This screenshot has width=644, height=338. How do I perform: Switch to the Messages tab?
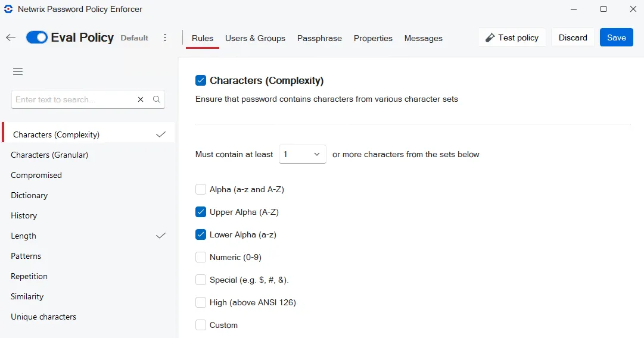tap(424, 38)
